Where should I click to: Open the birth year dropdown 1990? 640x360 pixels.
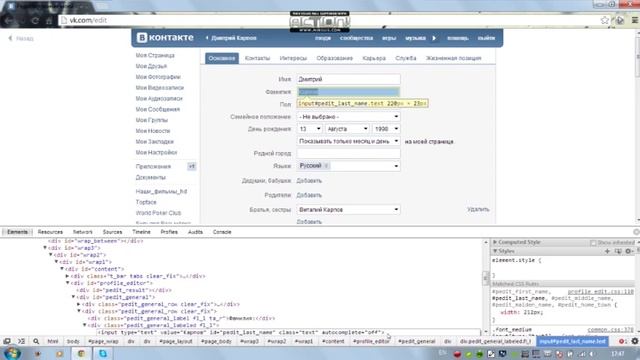386,129
